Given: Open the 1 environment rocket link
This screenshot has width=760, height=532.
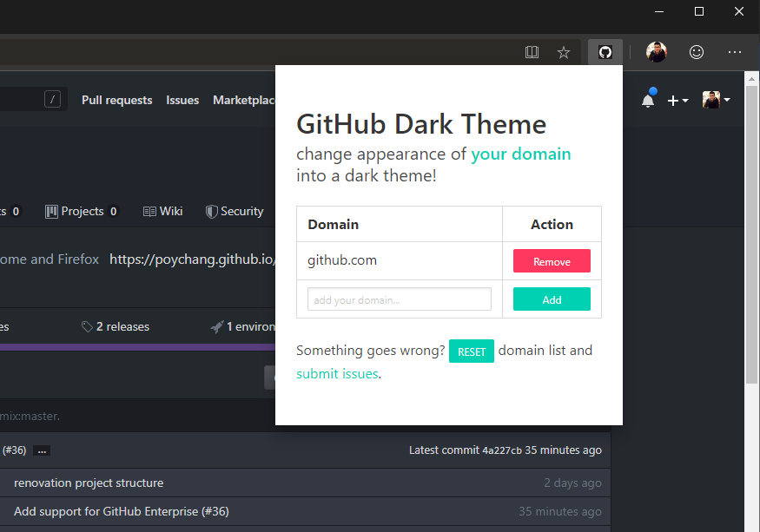Looking at the screenshot, I should point(243,326).
